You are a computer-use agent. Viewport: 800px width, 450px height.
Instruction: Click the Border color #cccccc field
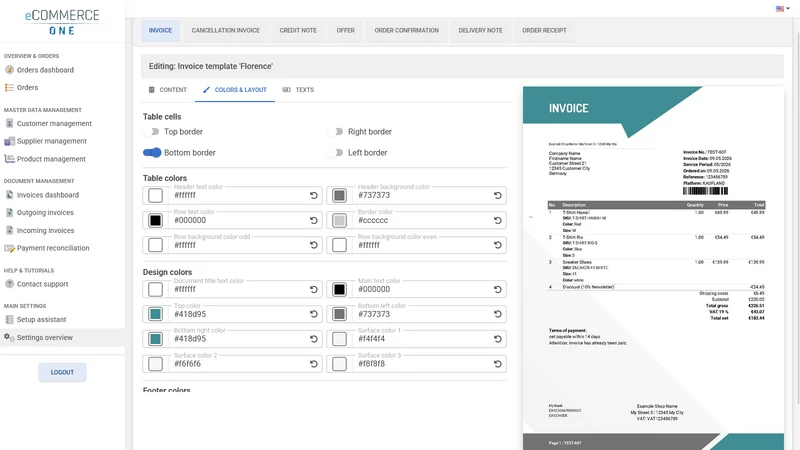[x=416, y=220]
